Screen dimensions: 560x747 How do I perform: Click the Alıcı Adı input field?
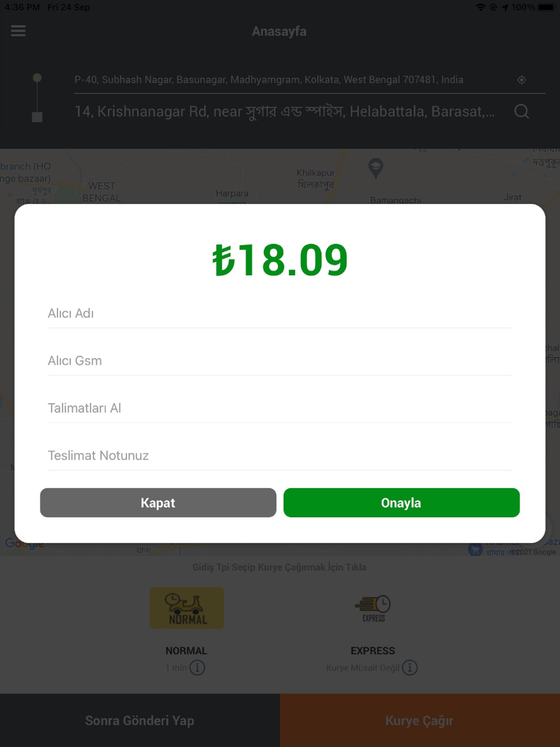(280, 314)
